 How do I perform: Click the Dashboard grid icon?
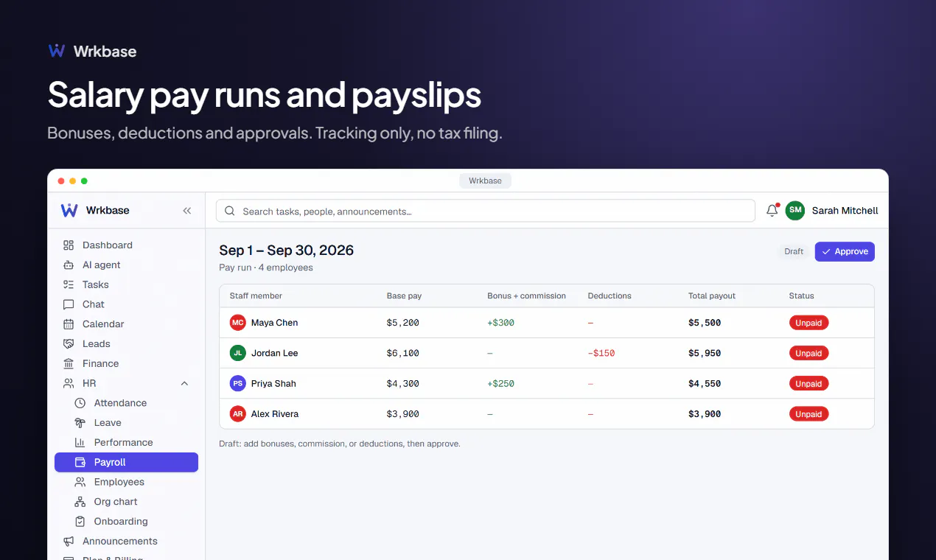point(69,245)
